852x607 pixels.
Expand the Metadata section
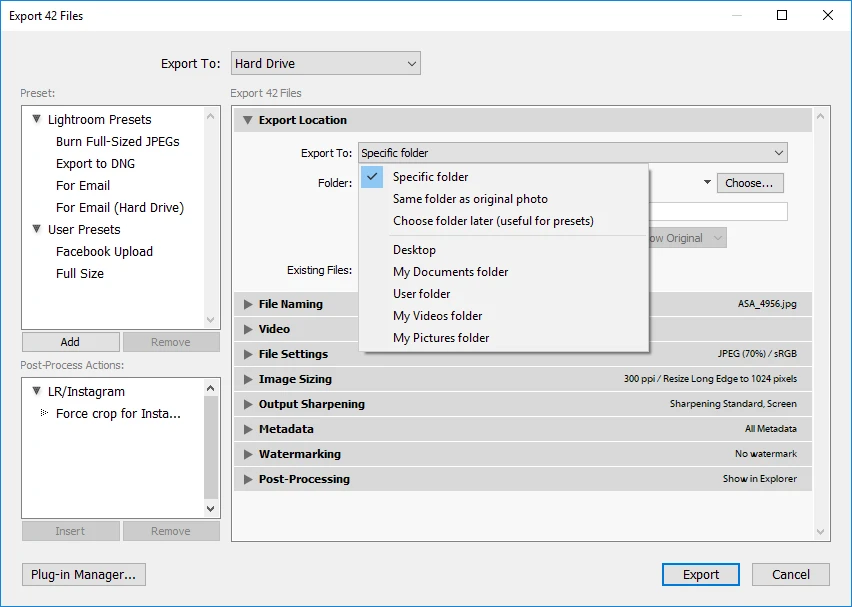[x=248, y=429]
